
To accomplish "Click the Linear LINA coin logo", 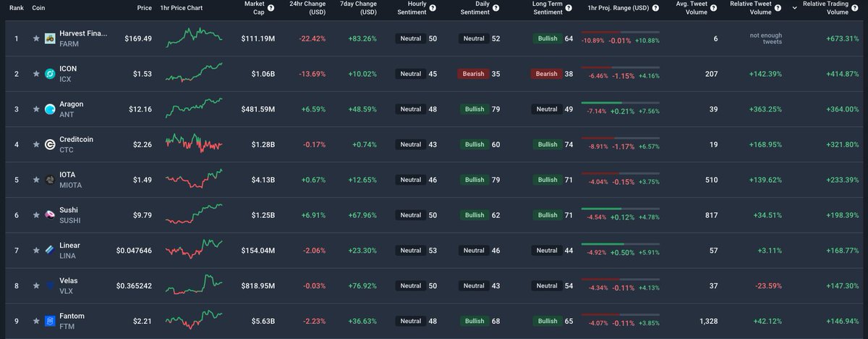I will click(x=51, y=251).
